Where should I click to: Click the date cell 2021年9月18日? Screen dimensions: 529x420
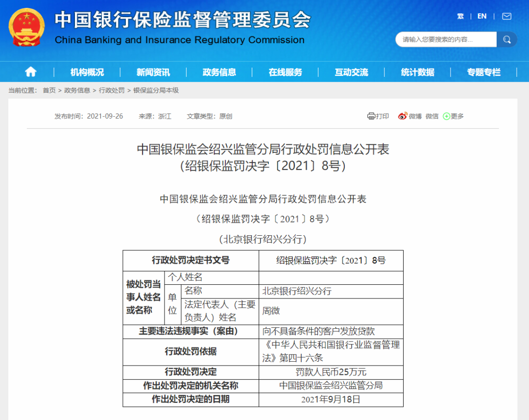[331, 399]
